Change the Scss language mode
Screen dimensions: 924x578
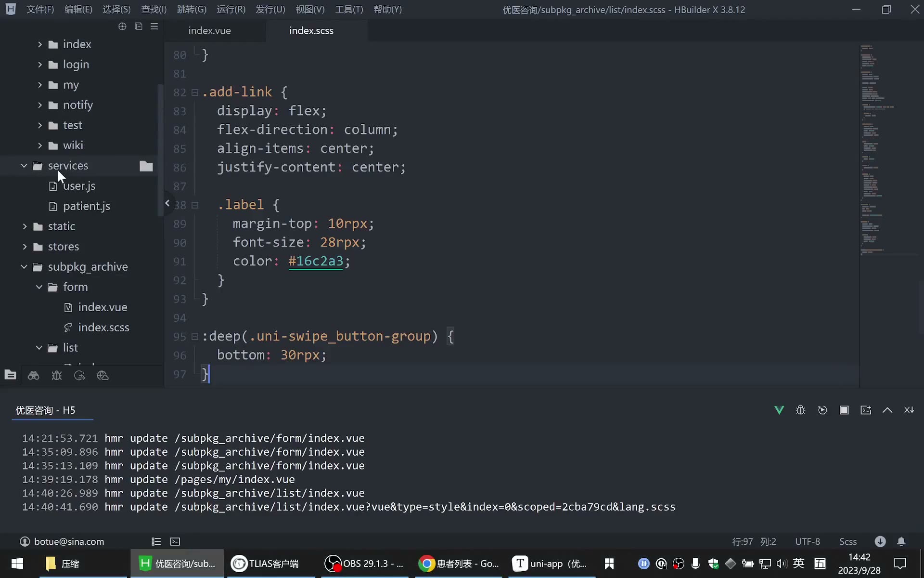click(848, 541)
